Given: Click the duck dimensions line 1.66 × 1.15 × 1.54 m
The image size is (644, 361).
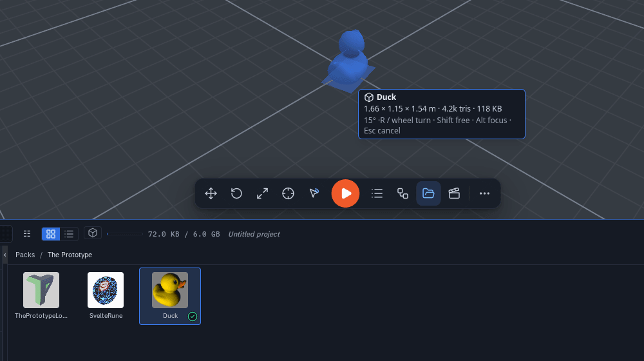Looking at the screenshot, I should [400, 108].
